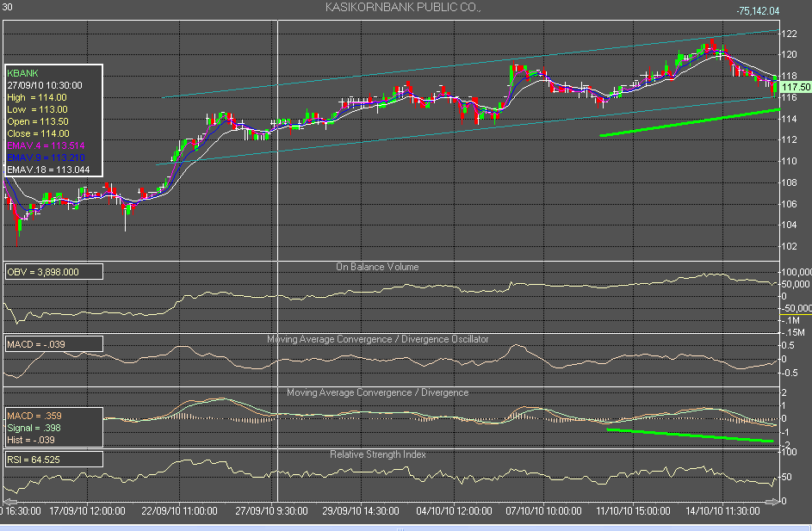Click the 17/09/10 12:00:00 time label

pos(87,511)
